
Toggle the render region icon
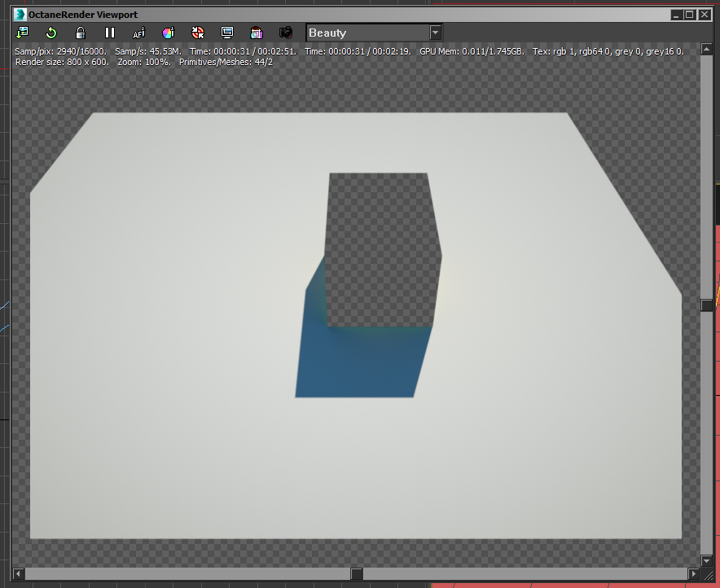click(257, 33)
